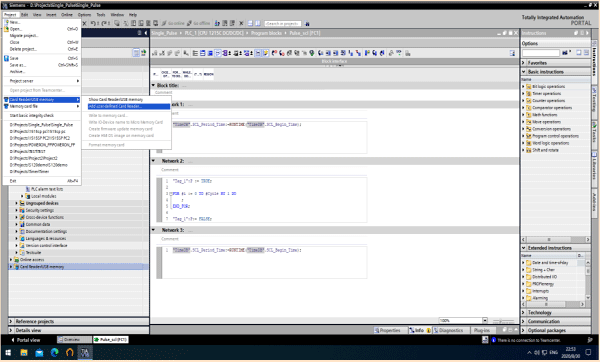Select Security settings tree item
Screen dimensions: 600x362
pos(39,210)
